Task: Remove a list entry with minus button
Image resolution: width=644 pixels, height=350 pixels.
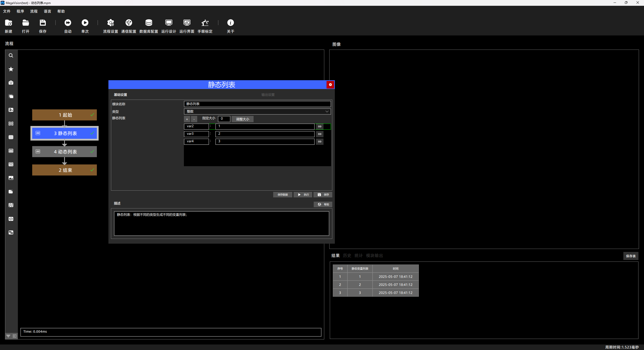Action: tap(194, 119)
